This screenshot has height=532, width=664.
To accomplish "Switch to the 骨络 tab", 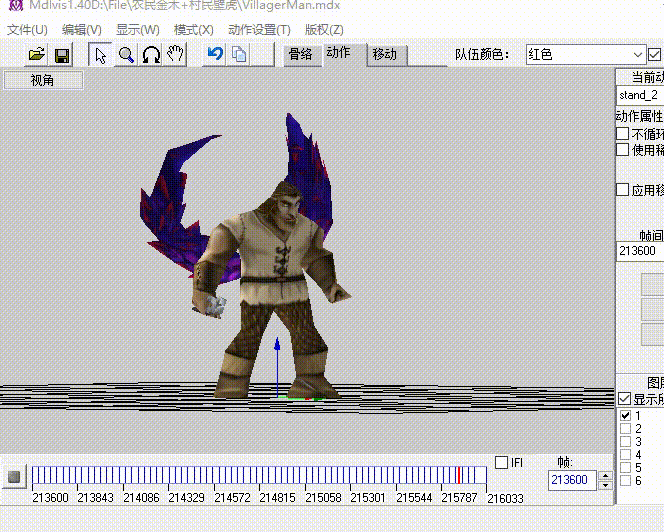I will click(x=300, y=55).
